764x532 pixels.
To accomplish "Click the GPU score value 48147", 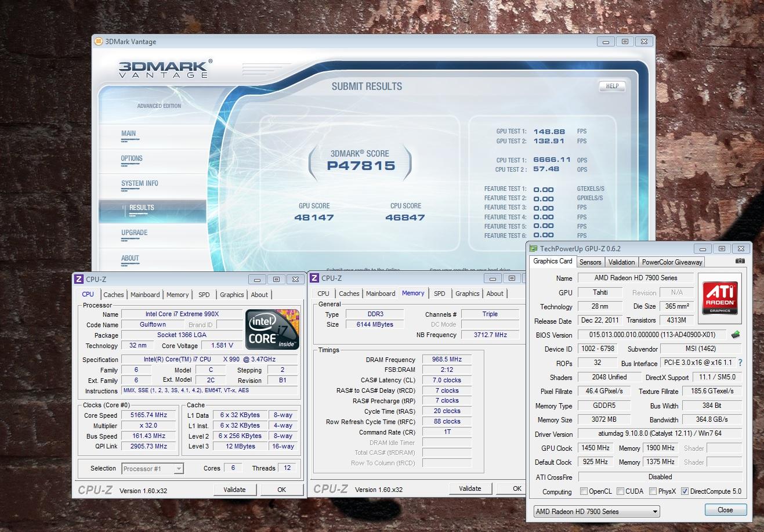I will point(314,218).
